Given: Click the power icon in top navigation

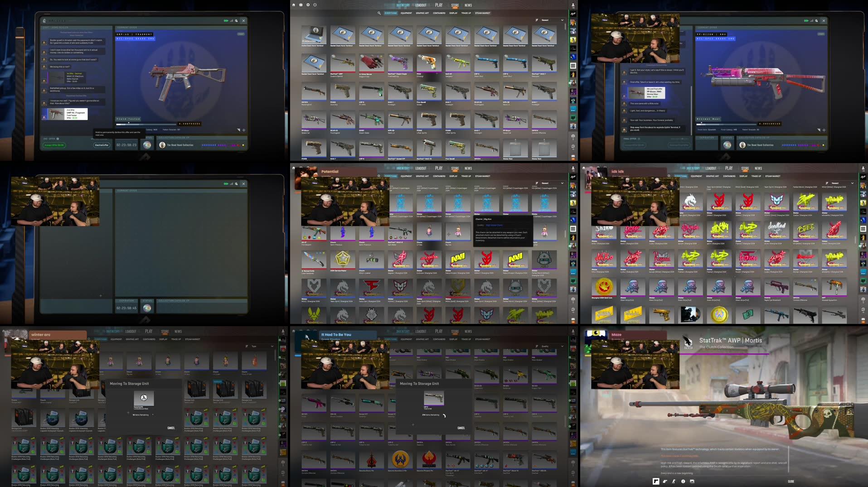Looking at the screenshot, I should (315, 5).
